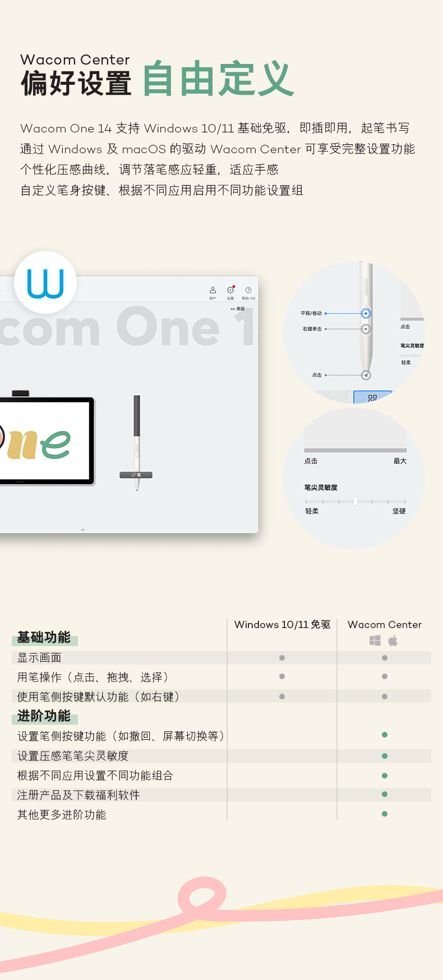Click the << 高级 advanced link

click(x=238, y=309)
